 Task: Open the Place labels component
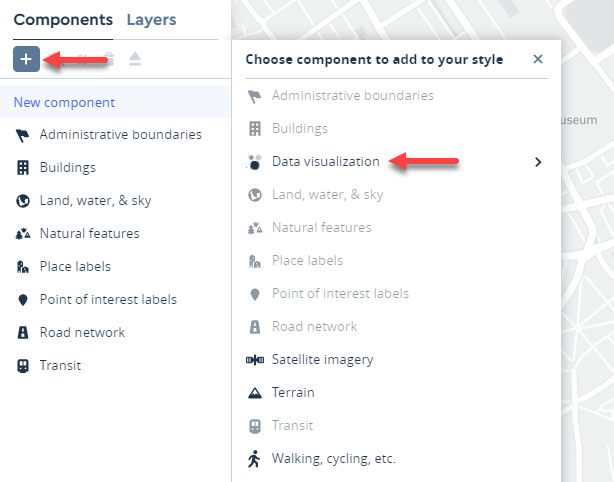click(75, 267)
